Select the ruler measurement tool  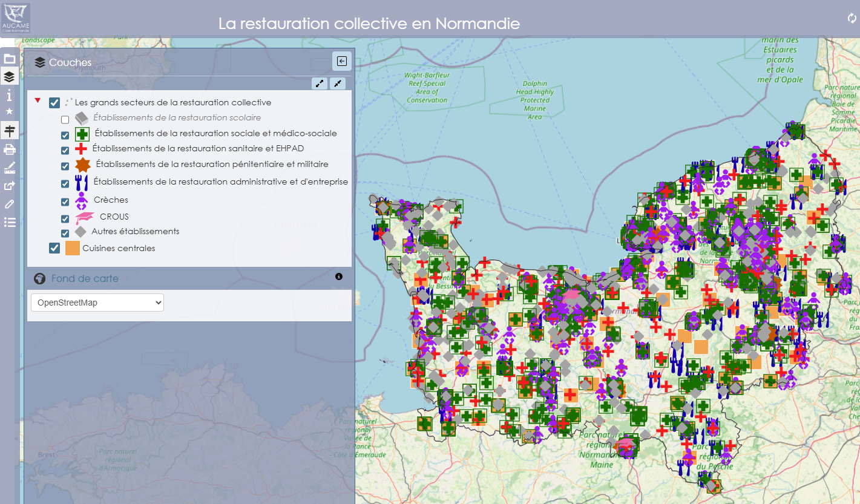[x=9, y=168]
